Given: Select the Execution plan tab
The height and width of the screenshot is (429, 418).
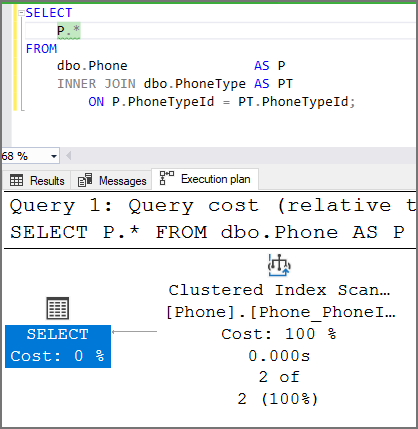Looking at the screenshot, I should pyautogui.click(x=205, y=179).
